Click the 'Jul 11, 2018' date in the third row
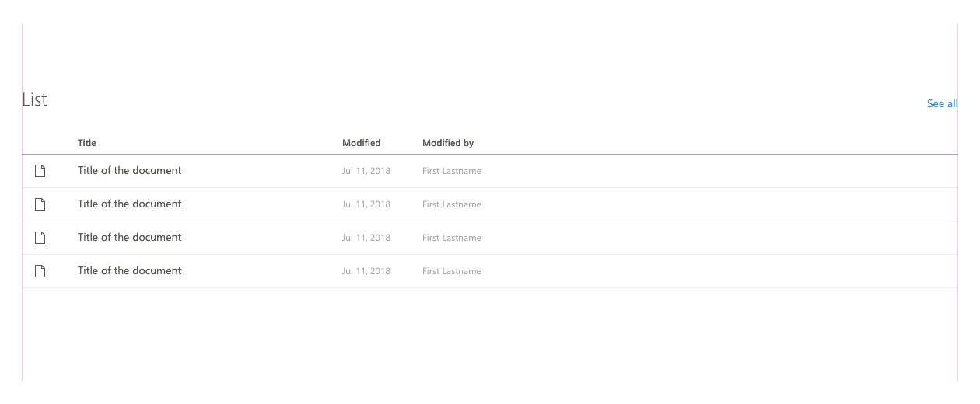 [x=366, y=238]
